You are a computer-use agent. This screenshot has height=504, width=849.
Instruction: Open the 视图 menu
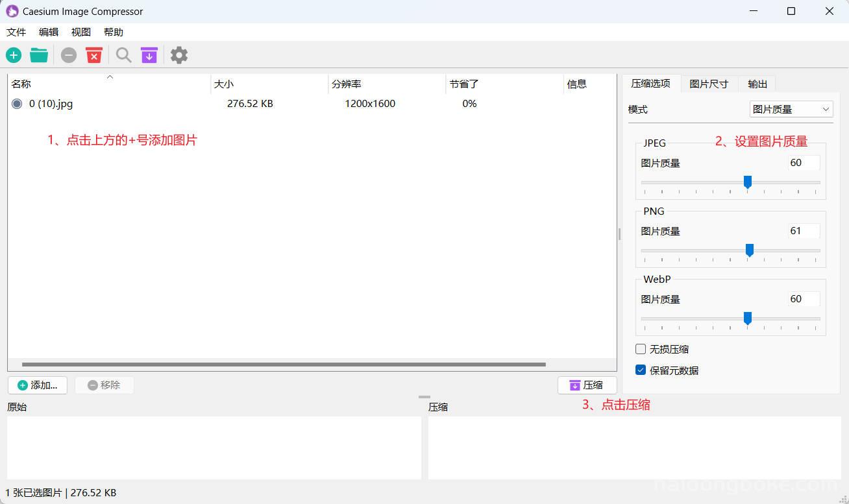click(x=81, y=32)
